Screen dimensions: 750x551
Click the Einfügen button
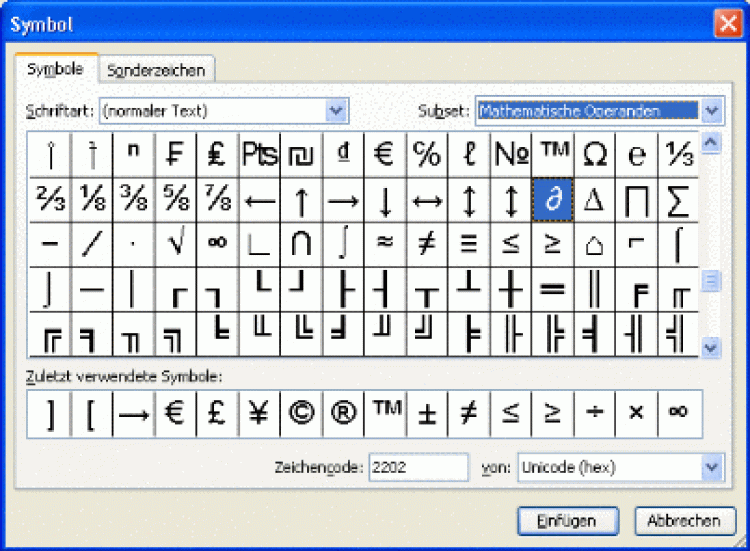tap(566, 521)
